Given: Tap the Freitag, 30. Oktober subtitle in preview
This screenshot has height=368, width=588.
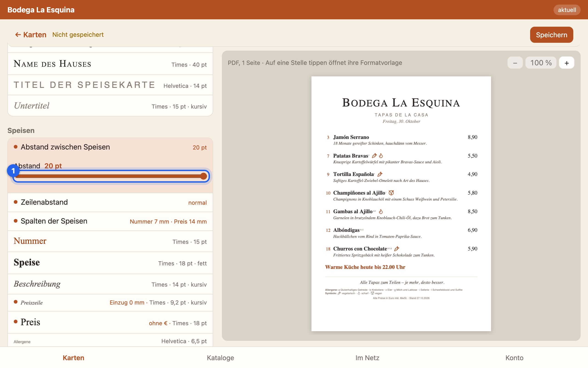Looking at the screenshot, I should coord(401,121).
